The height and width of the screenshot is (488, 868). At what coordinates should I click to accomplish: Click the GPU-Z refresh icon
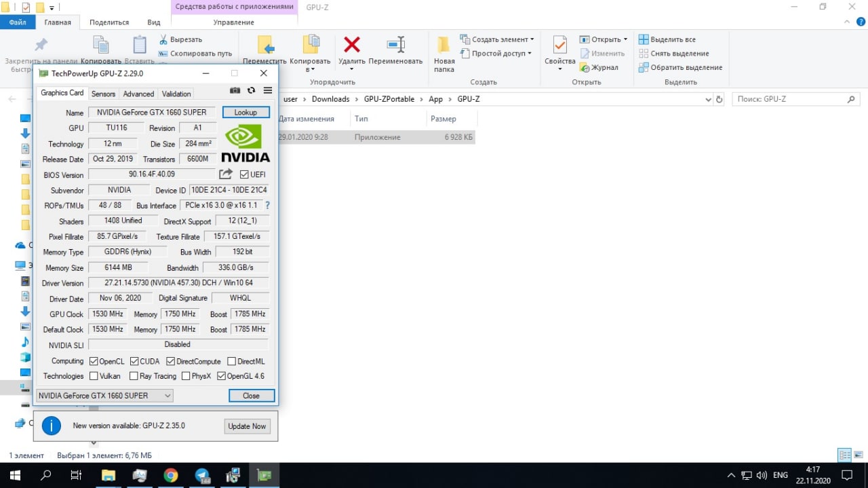(x=252, y=90)
